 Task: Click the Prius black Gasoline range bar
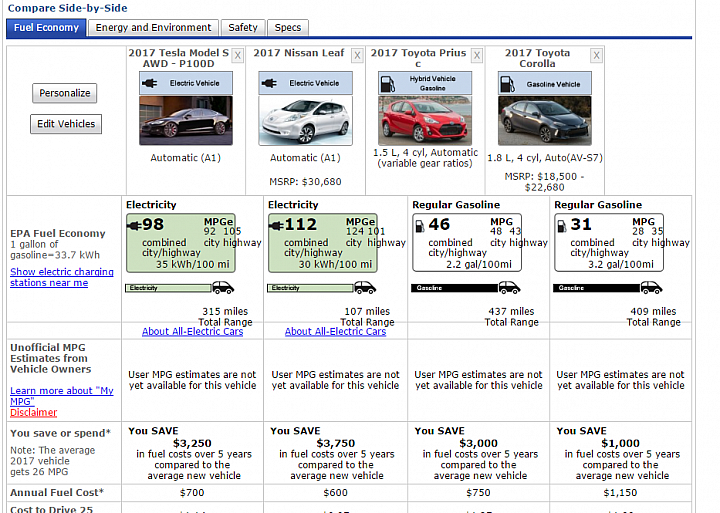(x=455, y=288)
